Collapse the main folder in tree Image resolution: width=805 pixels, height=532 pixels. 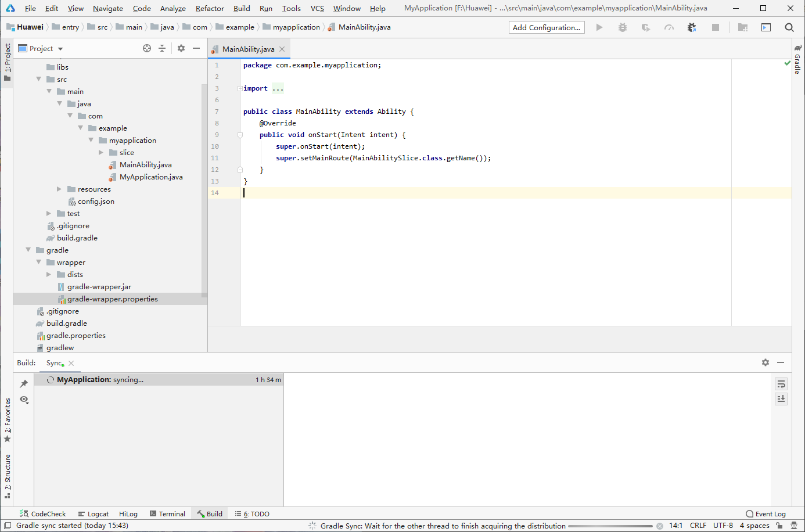click(x=49, y=91)
